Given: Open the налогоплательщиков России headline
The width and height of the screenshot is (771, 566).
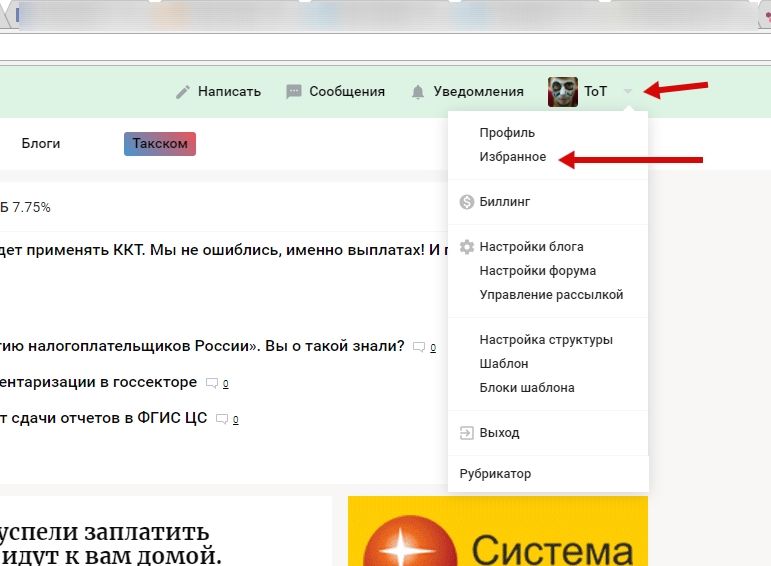Looking at the screenshot, I should [x=202, y=346].
